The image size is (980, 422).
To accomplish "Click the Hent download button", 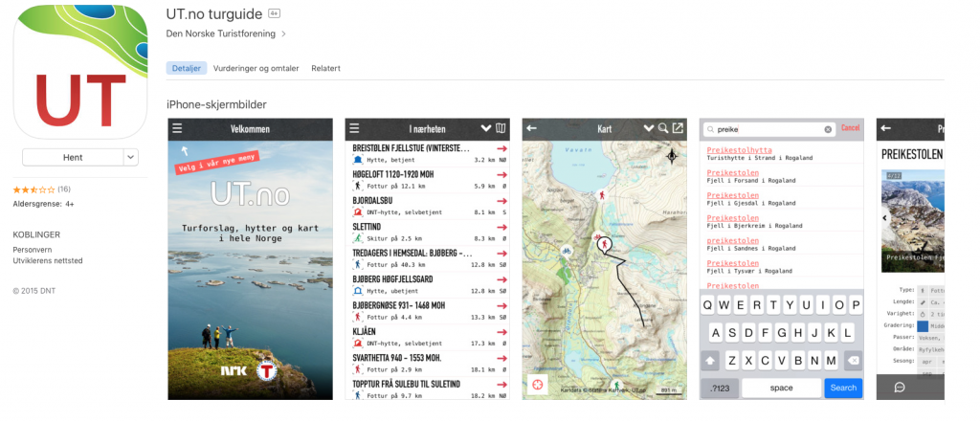I will point(73,158).
